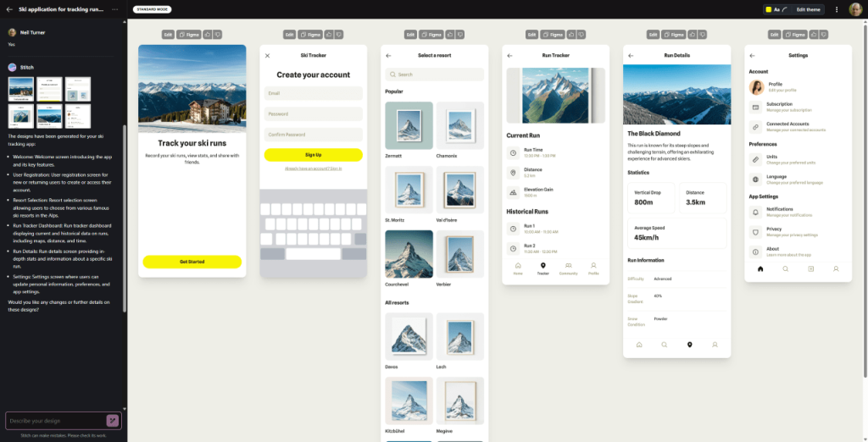Copy the Run Tracker screen to Figma
The width and height of the screenshot is (868, 442).
553,35
